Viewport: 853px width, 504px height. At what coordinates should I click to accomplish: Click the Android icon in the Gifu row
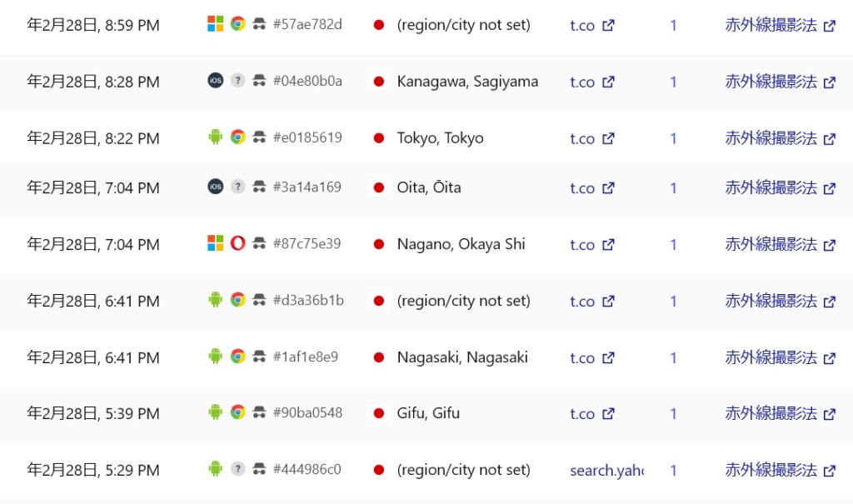click(215, 412)
